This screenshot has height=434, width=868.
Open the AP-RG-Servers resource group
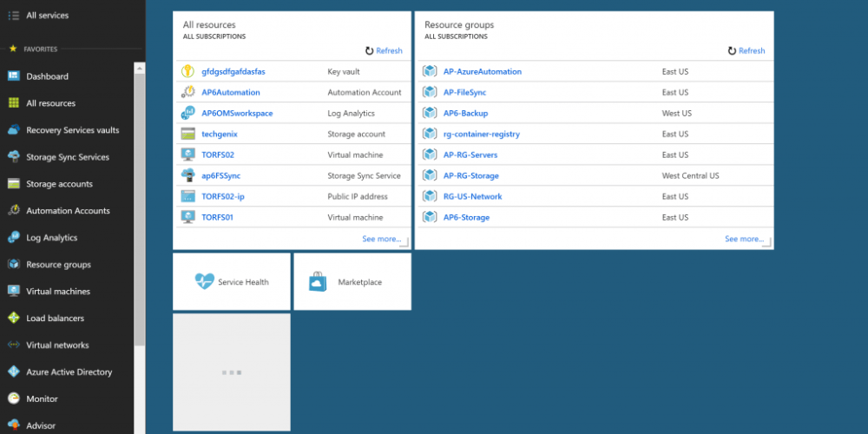tap(470, 155)
